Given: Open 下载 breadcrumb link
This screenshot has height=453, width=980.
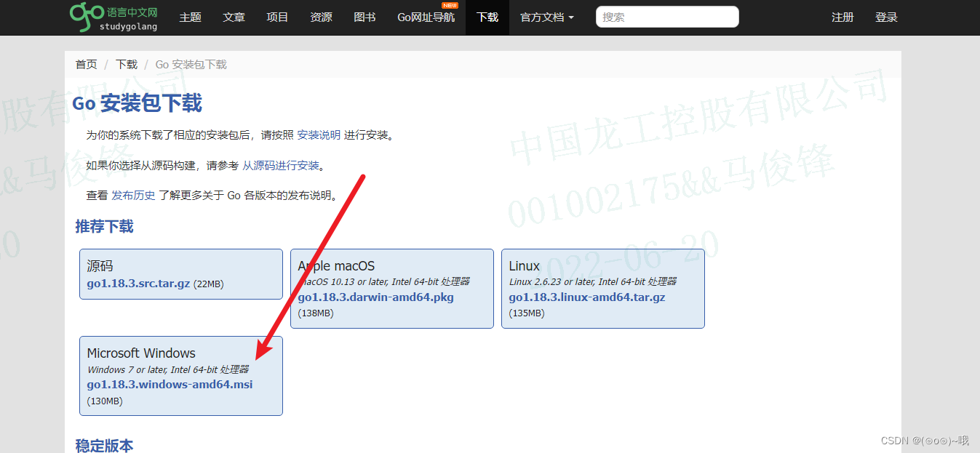Looking at the screenshot, I should click(x=125, y=64).
